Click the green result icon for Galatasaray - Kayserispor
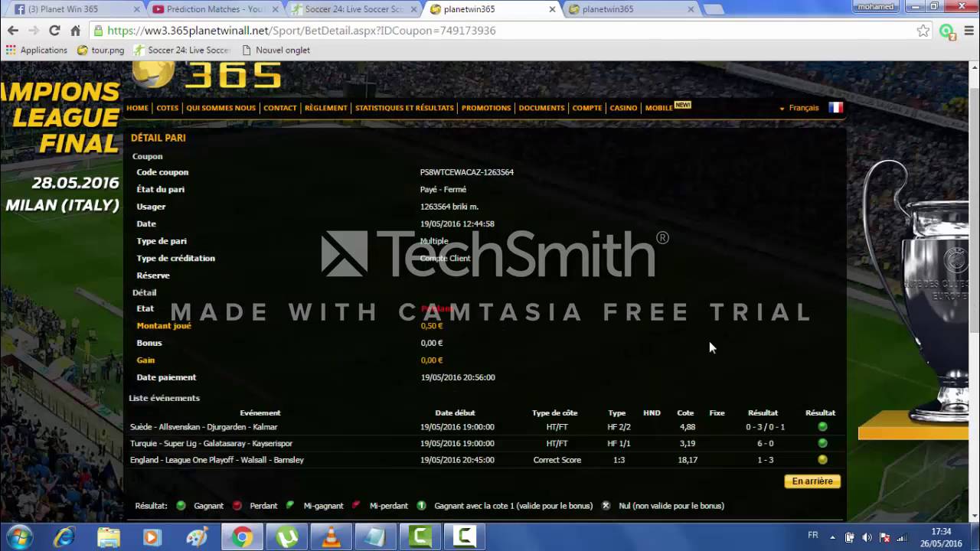This screenshot has width=980, height=551. [822, 443]
